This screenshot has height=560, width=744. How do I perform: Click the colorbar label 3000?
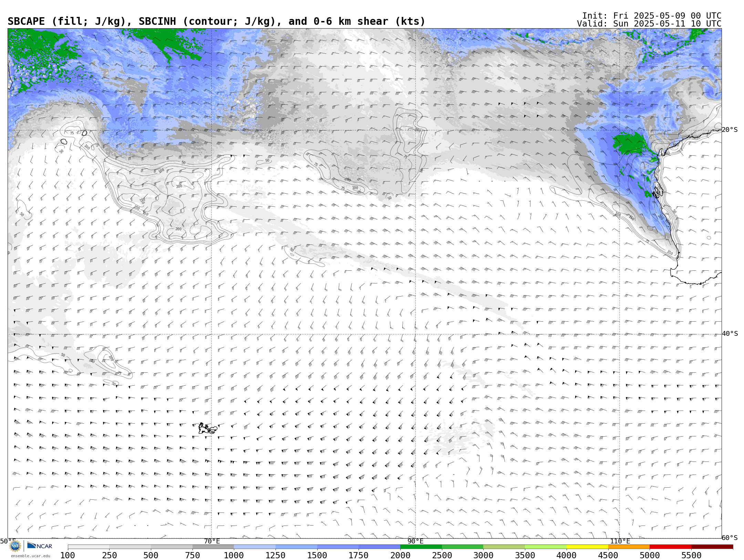tap(484, 556)
